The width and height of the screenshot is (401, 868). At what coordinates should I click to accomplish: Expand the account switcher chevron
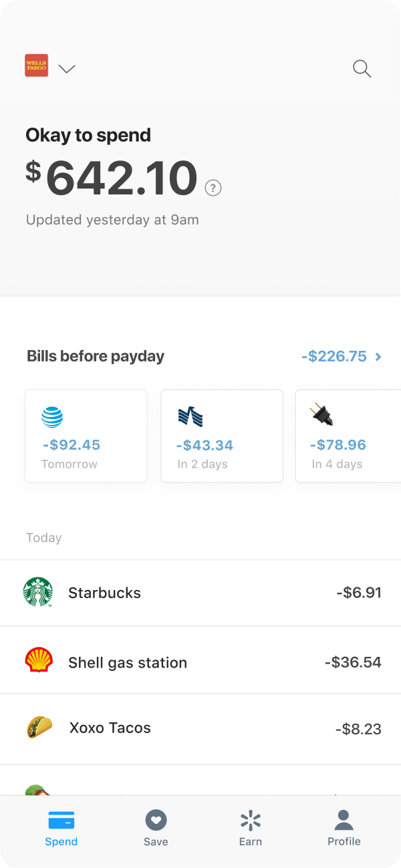point(67,68)
